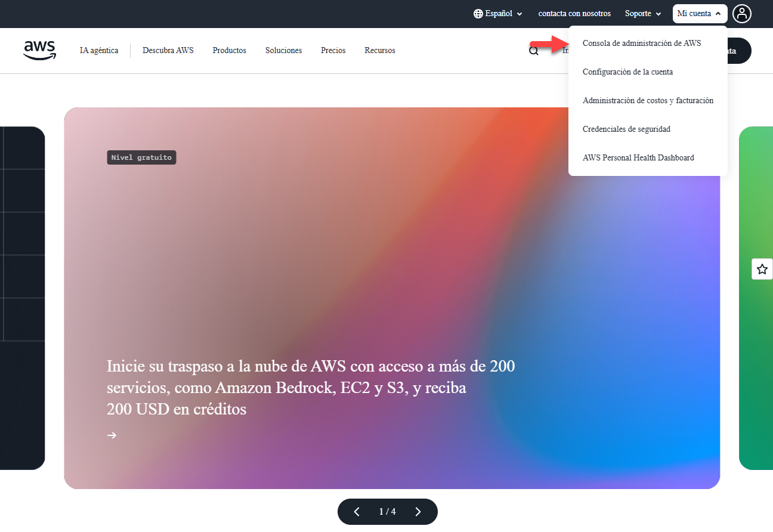Click the Nivel gratuito badge
Screen dimensions: 773x532
(x=141, y=157)
